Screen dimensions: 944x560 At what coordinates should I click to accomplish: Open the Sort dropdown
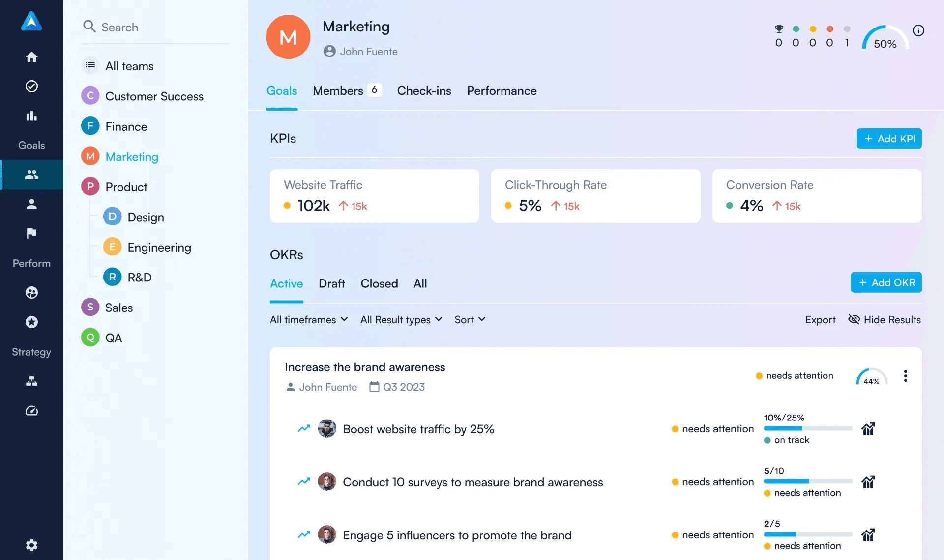pos(469,319)
